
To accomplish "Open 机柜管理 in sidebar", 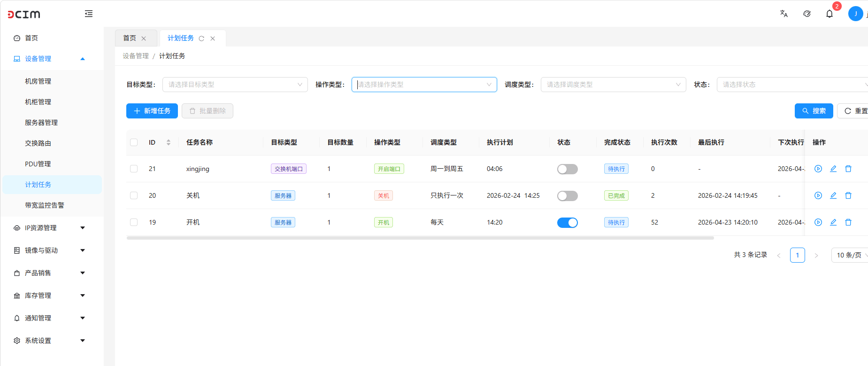I will pyautogui.click(x=51, y=102).
